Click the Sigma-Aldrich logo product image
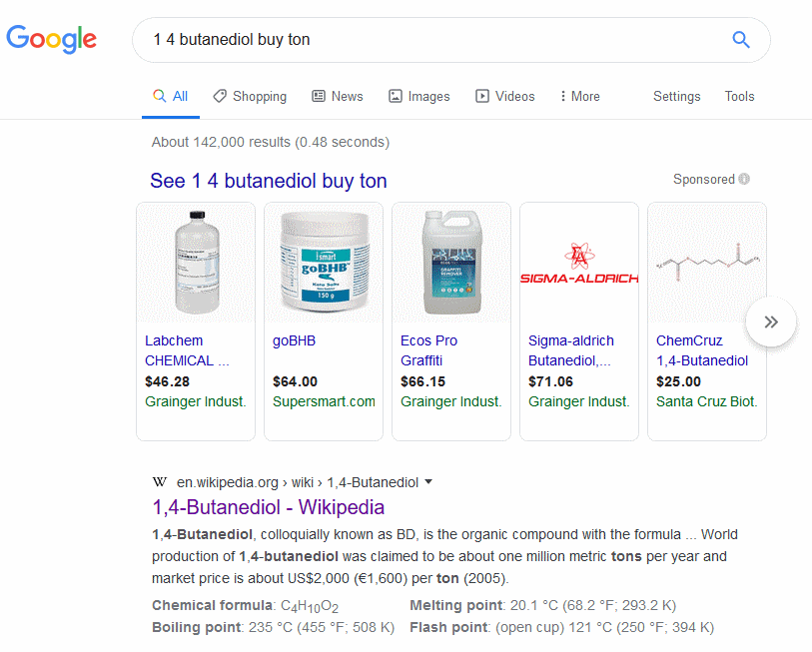 coord(579,263)
